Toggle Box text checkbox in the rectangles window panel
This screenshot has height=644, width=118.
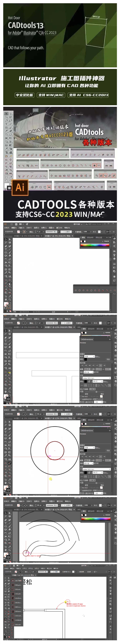pos(81,396)
